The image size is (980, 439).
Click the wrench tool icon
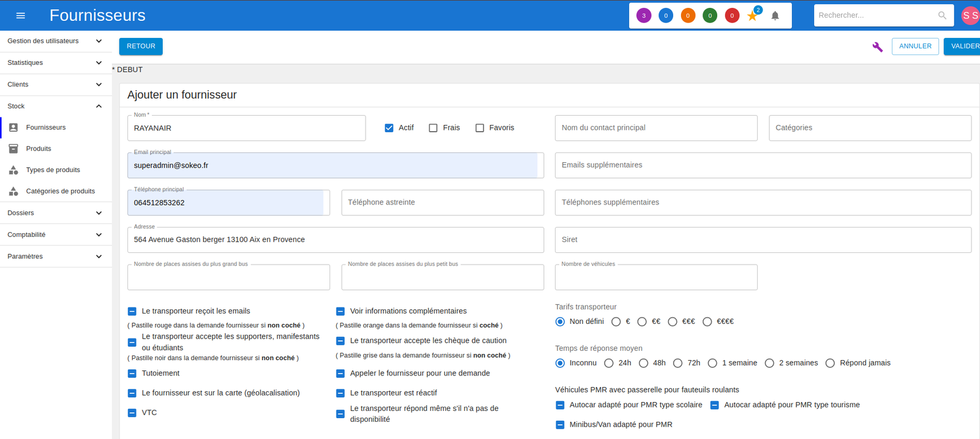coord(877,47)
